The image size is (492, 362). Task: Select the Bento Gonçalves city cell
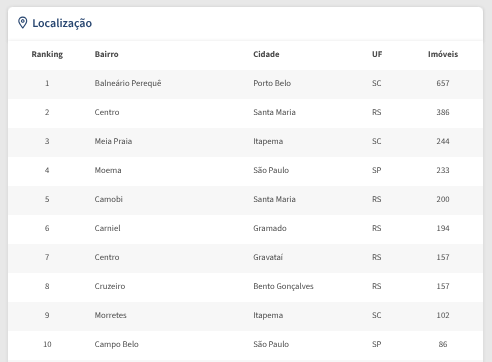[x=283, y=286]
